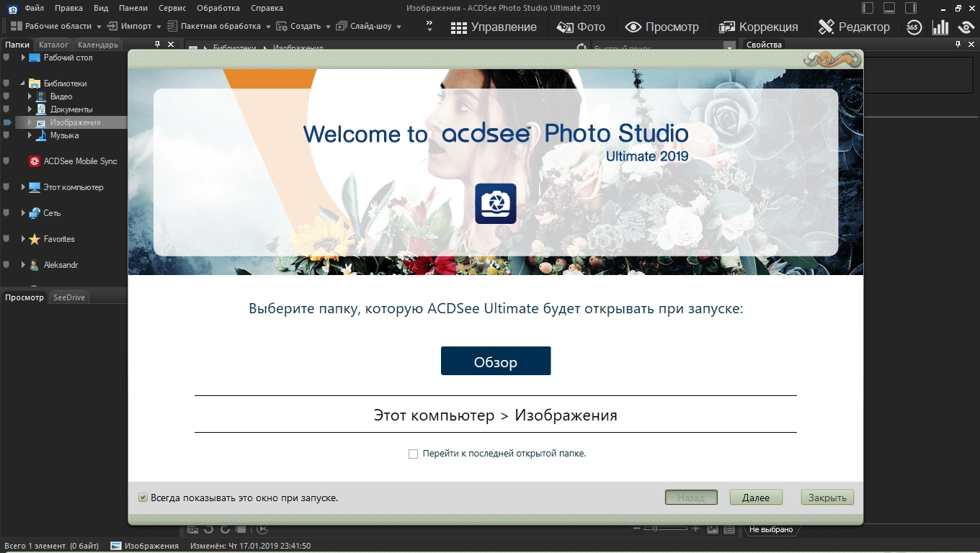The width and height of the screenshot is (980, 553).
Task: Expand the Сеть tree node
Action: pyautogui.click(x=23, y=213)
